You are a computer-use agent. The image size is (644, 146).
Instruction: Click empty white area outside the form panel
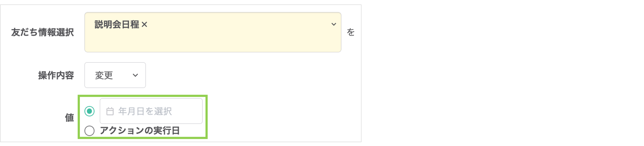[x=500, y=75]
